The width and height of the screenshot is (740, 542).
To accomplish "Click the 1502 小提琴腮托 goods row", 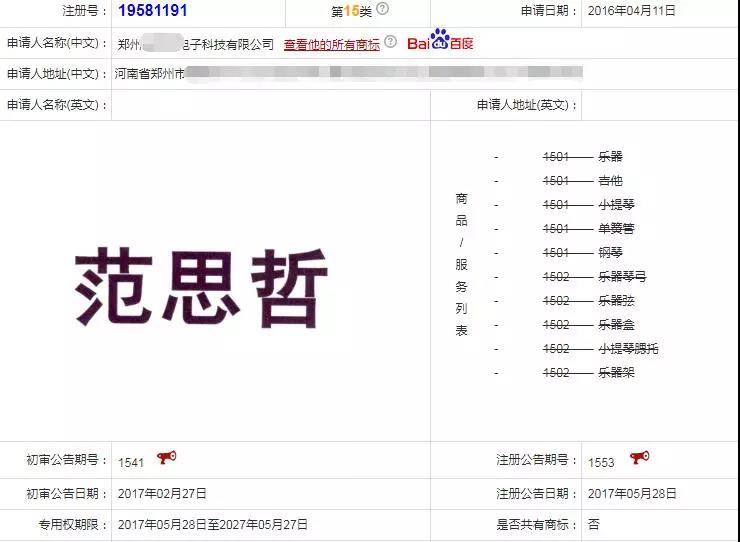I will pos(600,349).
